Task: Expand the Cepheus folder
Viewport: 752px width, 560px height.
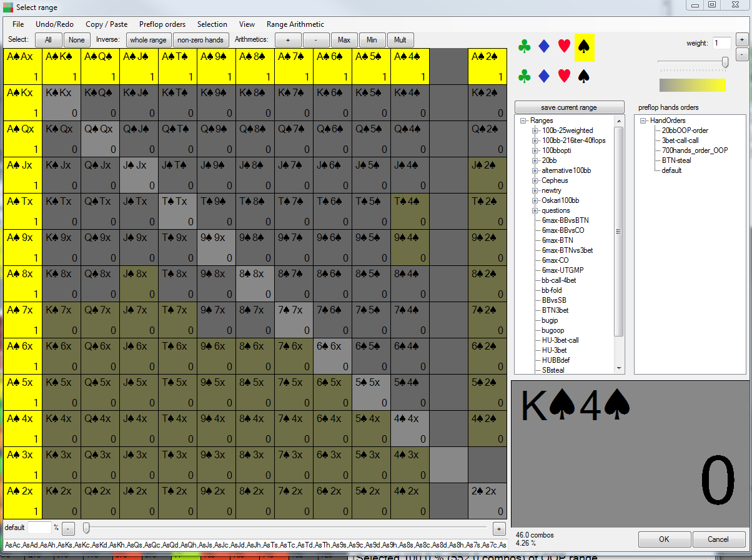Action: click(535, 180)
